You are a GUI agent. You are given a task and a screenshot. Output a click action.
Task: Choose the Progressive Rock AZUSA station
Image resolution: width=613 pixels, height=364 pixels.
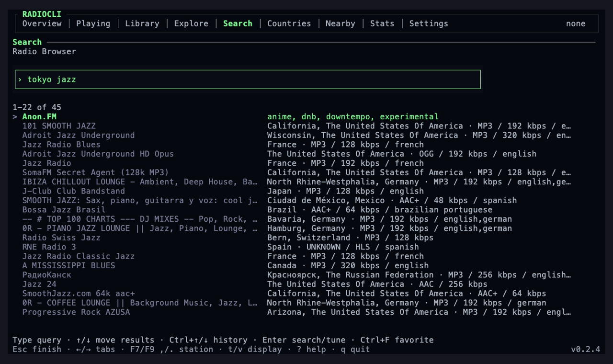[x=76, y=312]
